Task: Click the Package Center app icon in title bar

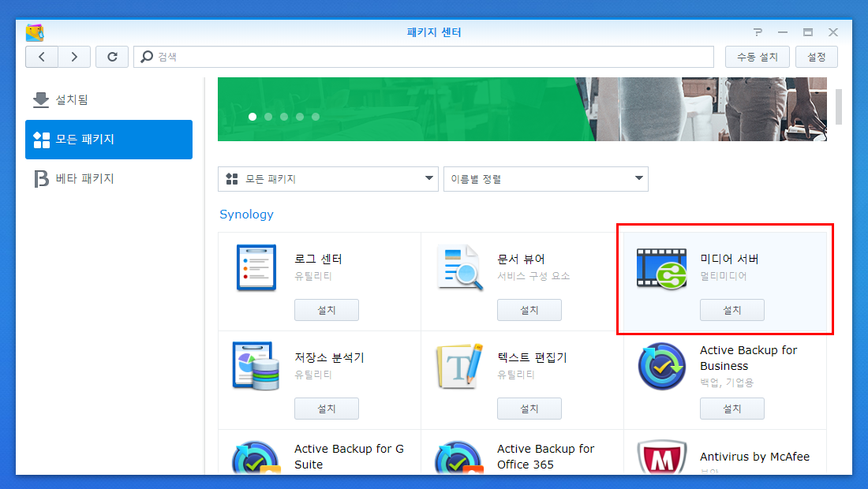Action: (x=35, y=32)
